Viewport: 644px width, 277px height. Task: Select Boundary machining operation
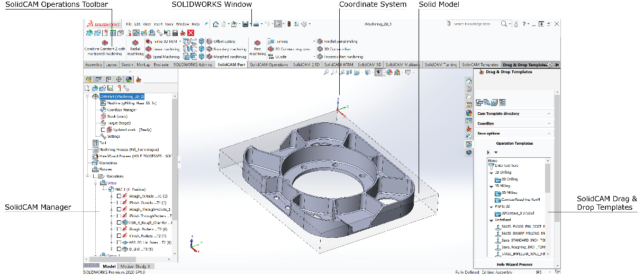tap(226, 49)
